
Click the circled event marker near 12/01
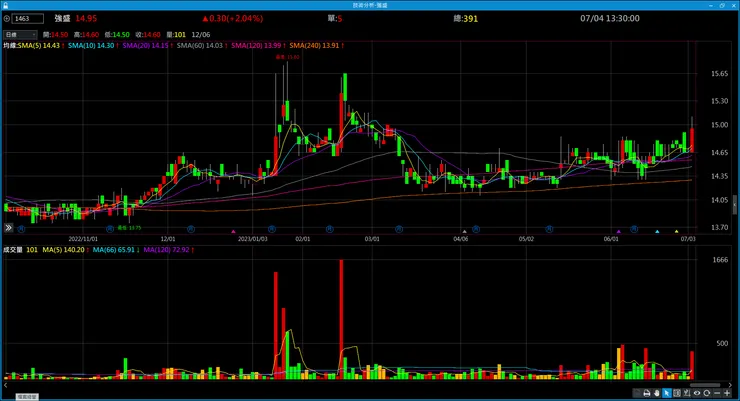click(x=191, y=229)
